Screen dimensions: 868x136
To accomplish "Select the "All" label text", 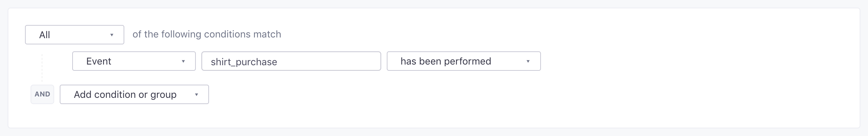I will coord(45,35).
